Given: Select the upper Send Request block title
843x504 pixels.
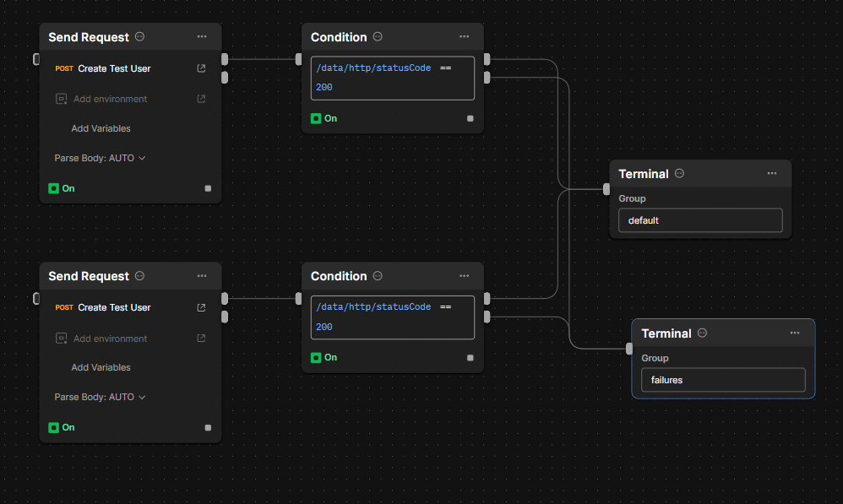Looking at the screenshot, I should point(89,37).
